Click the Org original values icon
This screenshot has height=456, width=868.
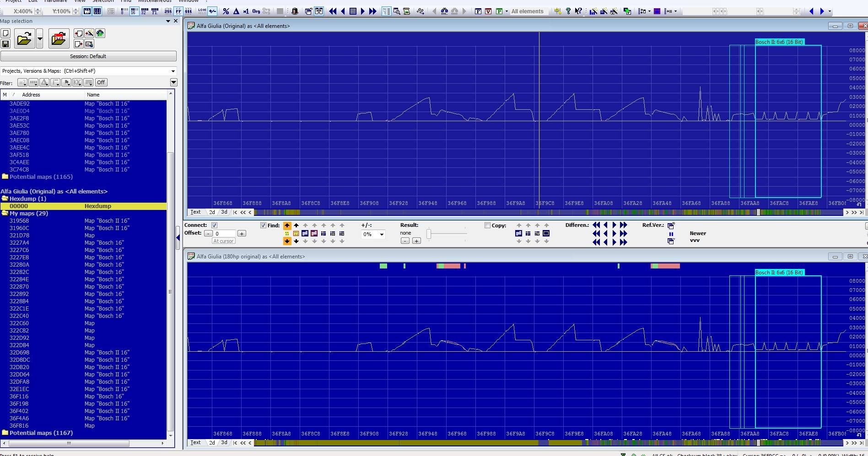pos(256,11)
